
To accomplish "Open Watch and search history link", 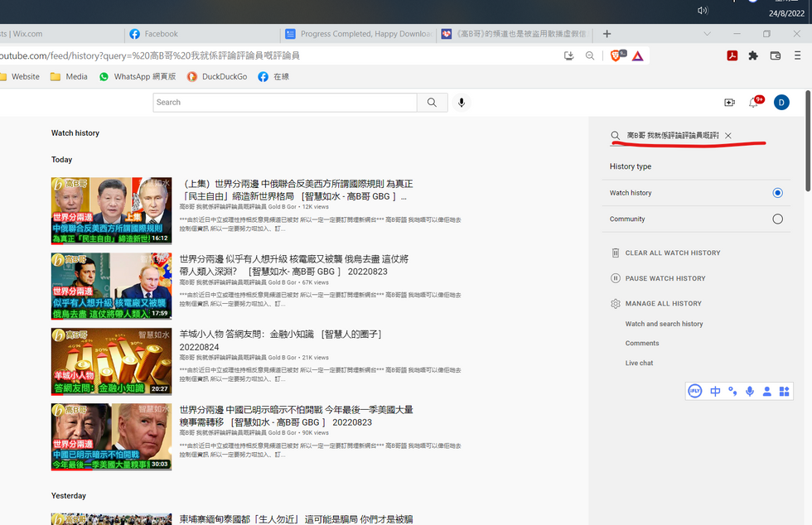I will [x=664, y=324].
